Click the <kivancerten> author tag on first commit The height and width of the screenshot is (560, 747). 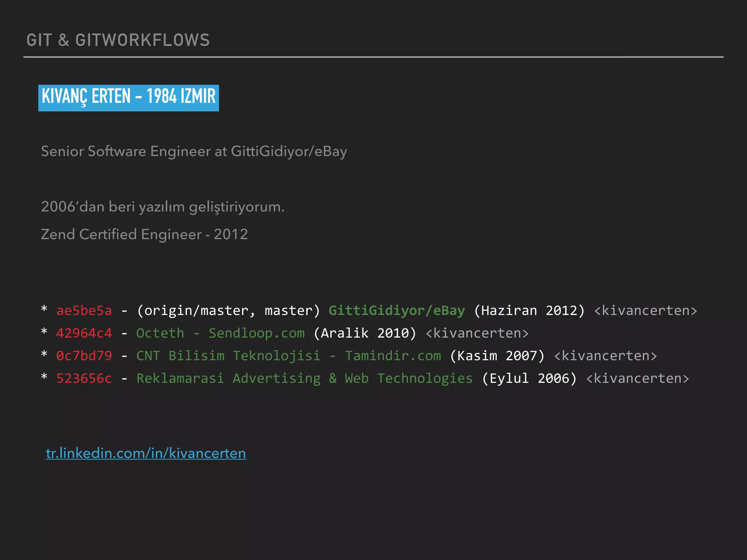pos(646,311)
